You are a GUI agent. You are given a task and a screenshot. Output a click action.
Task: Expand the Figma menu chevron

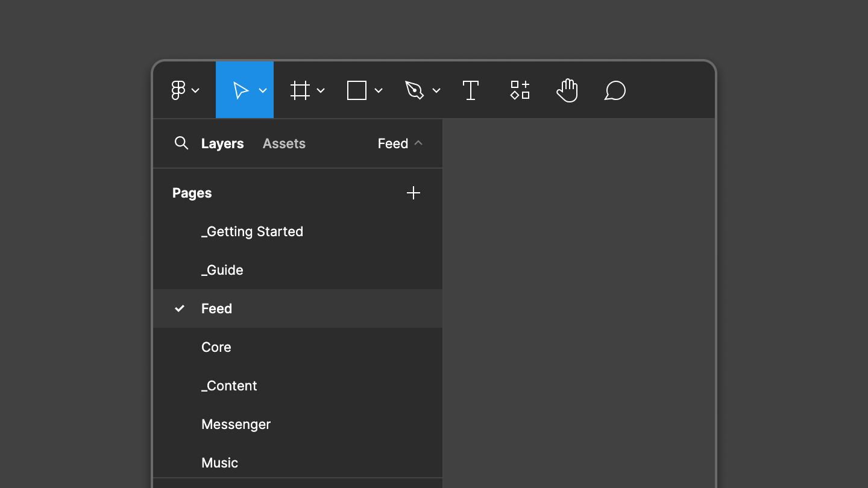click(x=195, y=90)
